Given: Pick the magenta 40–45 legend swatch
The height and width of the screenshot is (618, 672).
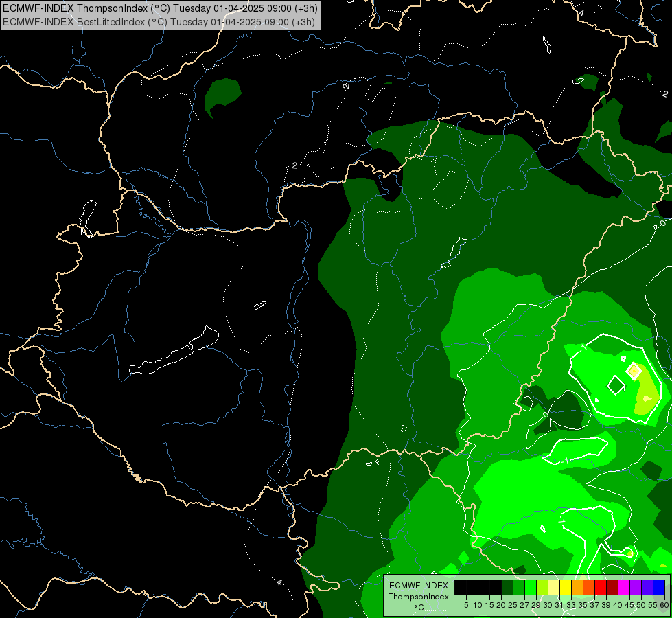Looking at the screenshot, I should [x=624, y=587].
